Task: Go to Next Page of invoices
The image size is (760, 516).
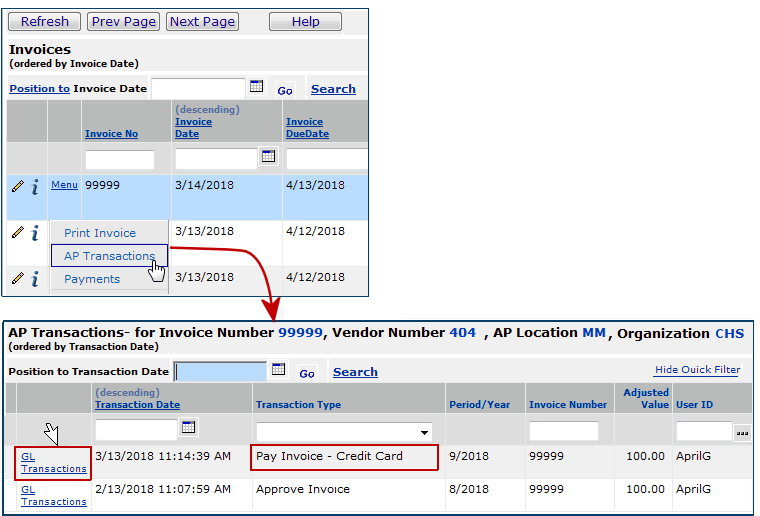Action: [x=203, y=21]
